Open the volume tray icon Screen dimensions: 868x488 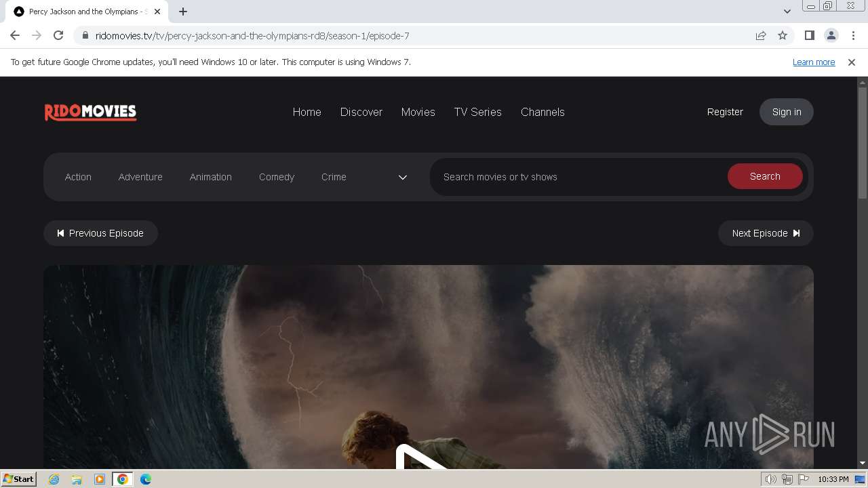770,479
